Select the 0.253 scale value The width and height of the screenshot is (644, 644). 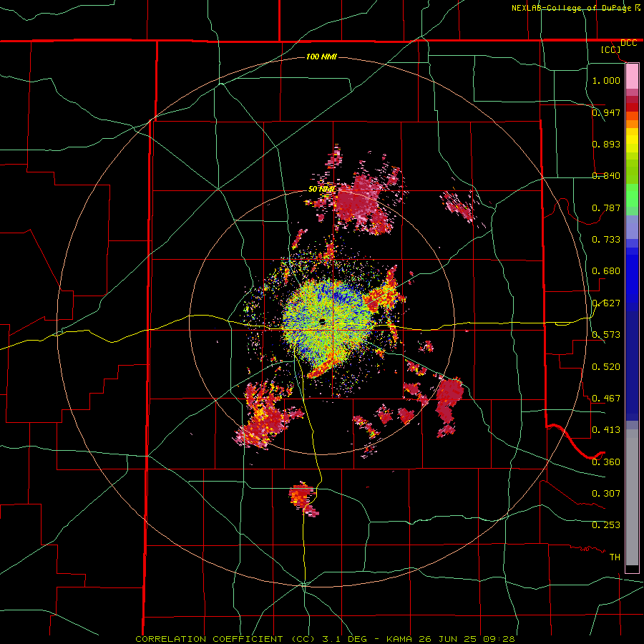coord(606,525)
